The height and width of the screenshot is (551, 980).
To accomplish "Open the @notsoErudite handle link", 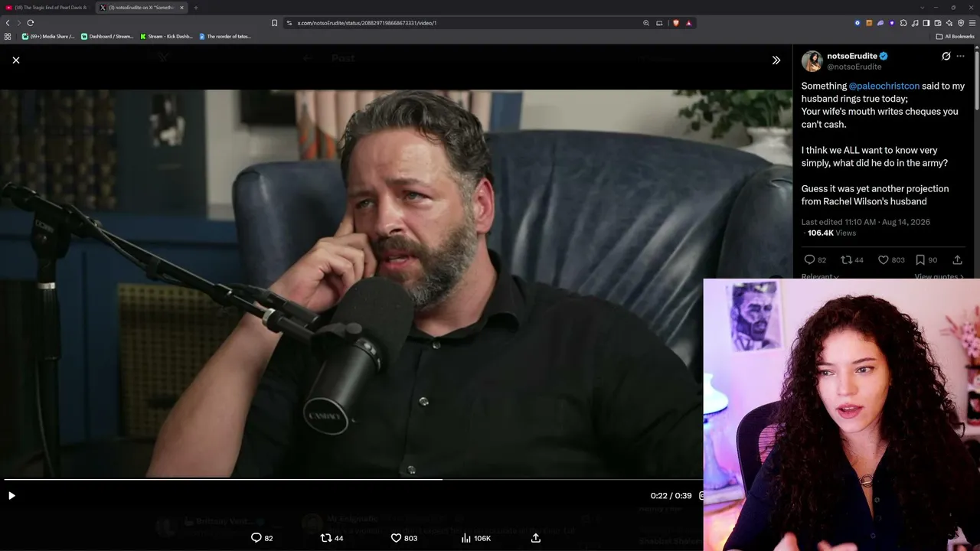I will pyautogui.click(x=854, y=67).
